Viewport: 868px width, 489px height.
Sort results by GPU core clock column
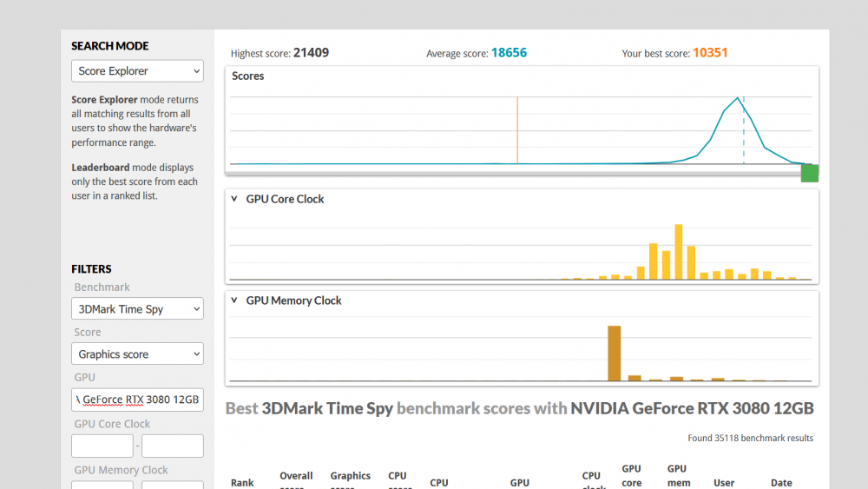pos(631,475)
